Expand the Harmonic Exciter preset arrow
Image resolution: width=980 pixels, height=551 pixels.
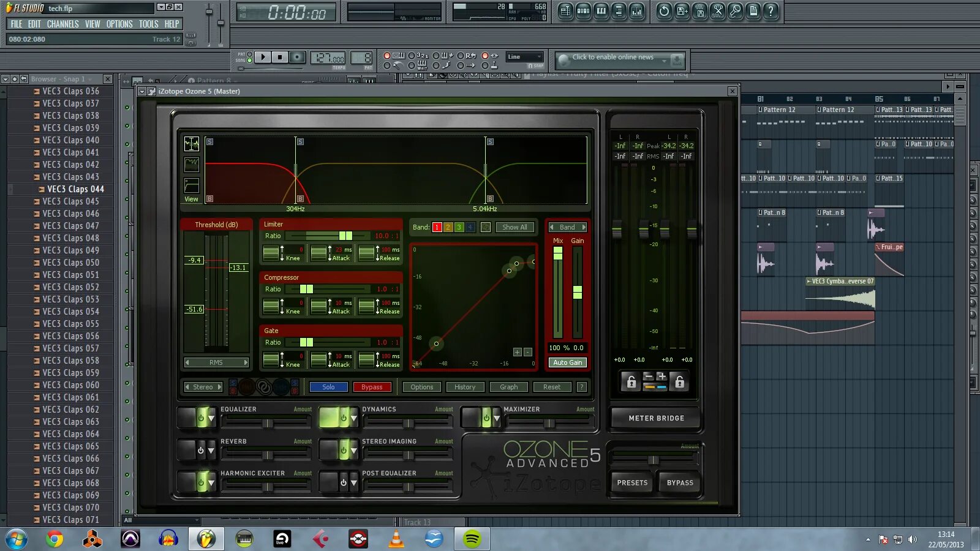(211, 483)
